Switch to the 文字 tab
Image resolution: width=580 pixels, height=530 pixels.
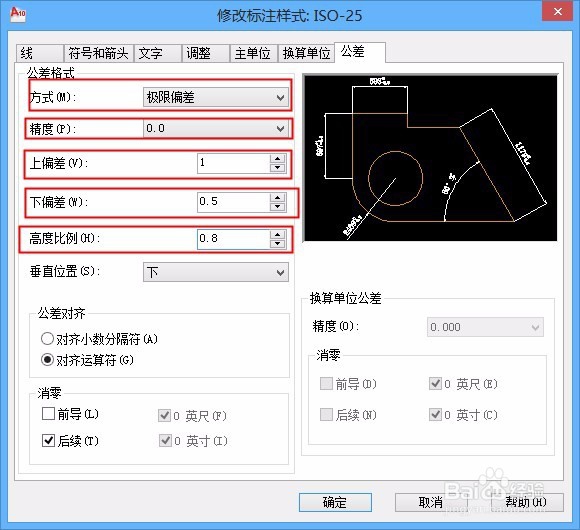point(158,53)
